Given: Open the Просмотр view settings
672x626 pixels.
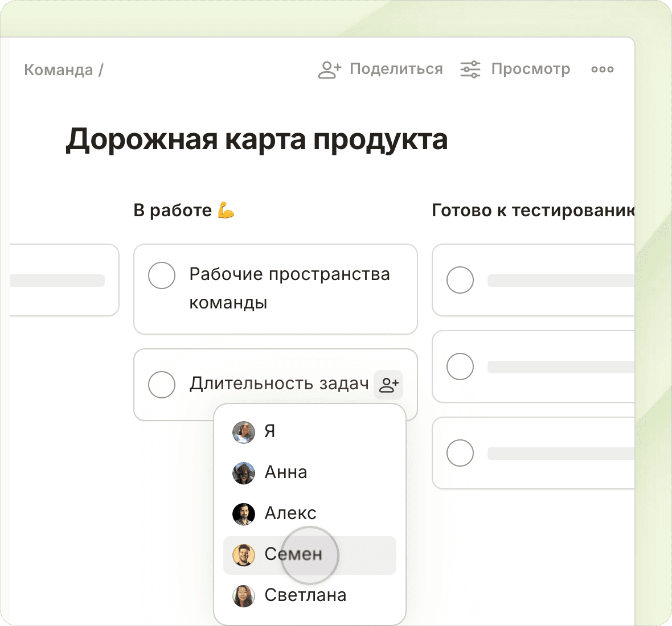Looking at the screenshot, I should (530, 69).
